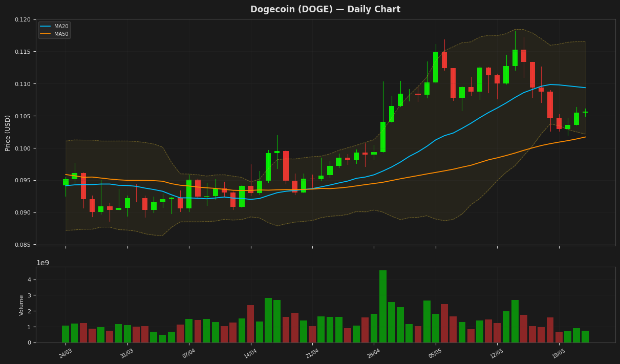Click the 0.090 price tick label
620x364 pixels.
tap(23, 212)
